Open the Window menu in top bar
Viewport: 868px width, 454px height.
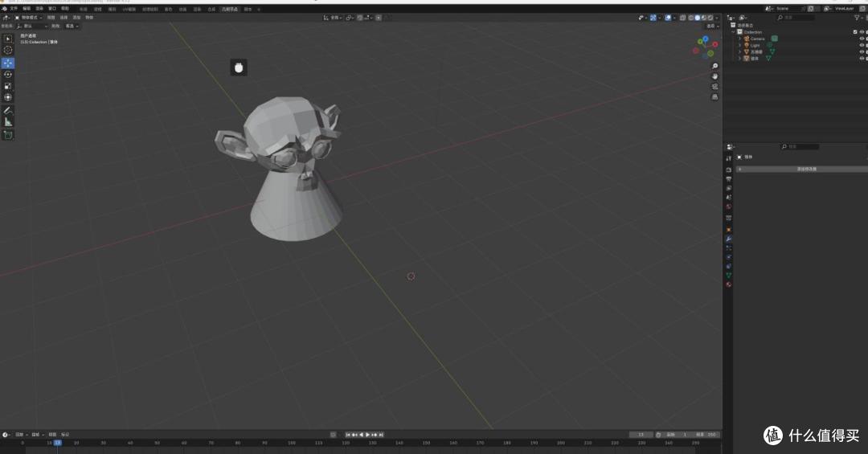(52, 9)
